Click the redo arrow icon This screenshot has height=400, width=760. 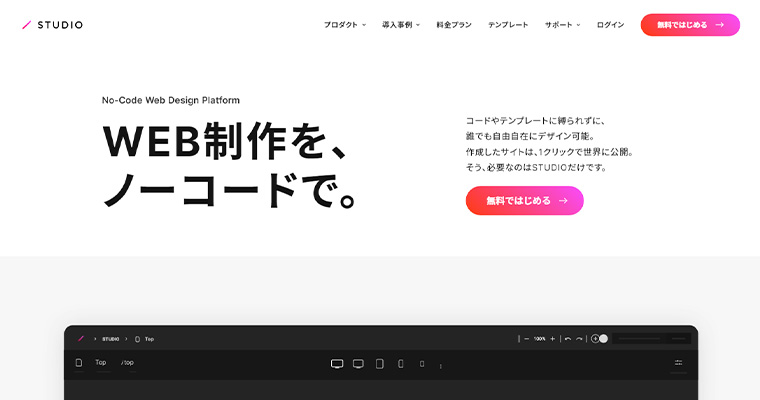click(x=579, y=339)
